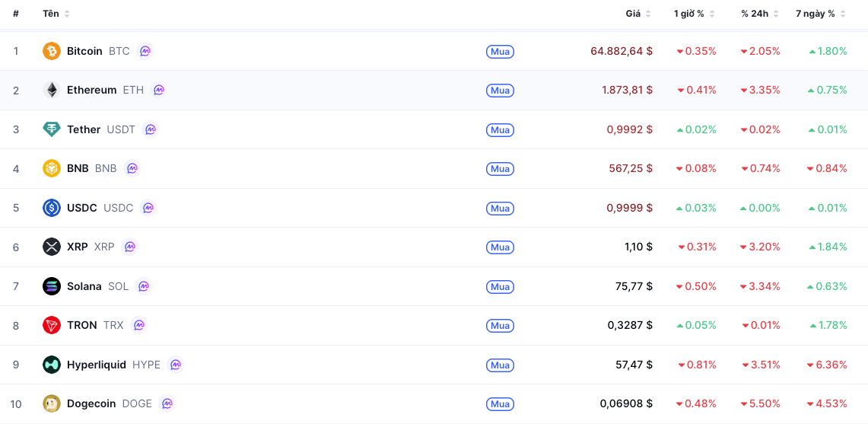Click the Mua button for Bitcoin

coord(501,52)
